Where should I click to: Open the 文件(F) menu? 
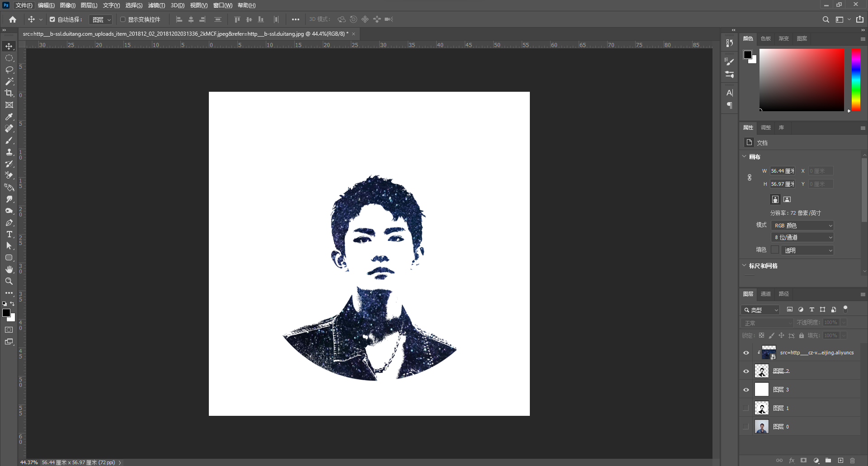pyautogui.click(x=24, y=5)
